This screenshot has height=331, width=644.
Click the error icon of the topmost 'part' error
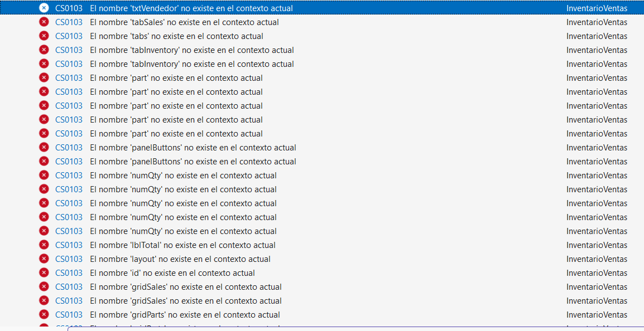point(44,78)
